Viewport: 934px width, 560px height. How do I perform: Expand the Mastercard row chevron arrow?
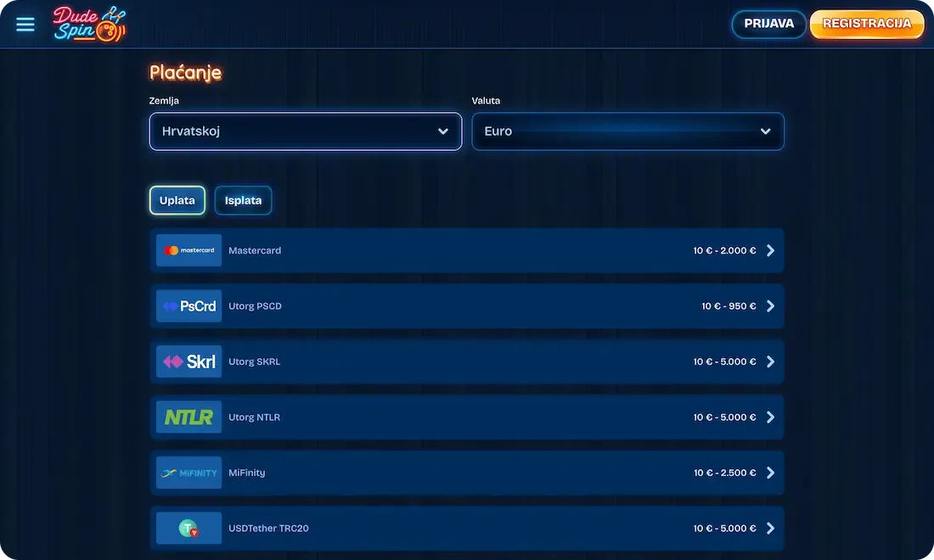(770, 250)
